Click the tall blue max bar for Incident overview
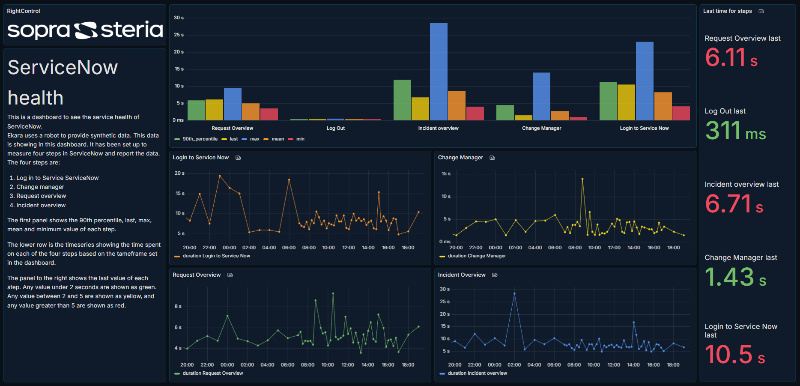Image resolution: width=800 pixels, height=386 pixels. point(439,71)
